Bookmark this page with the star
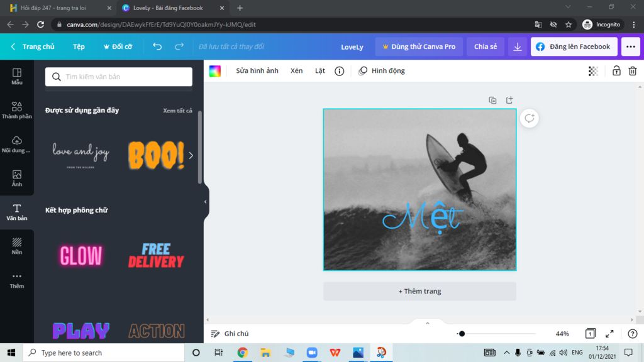 pyautogui.click(x=569, y=25)
